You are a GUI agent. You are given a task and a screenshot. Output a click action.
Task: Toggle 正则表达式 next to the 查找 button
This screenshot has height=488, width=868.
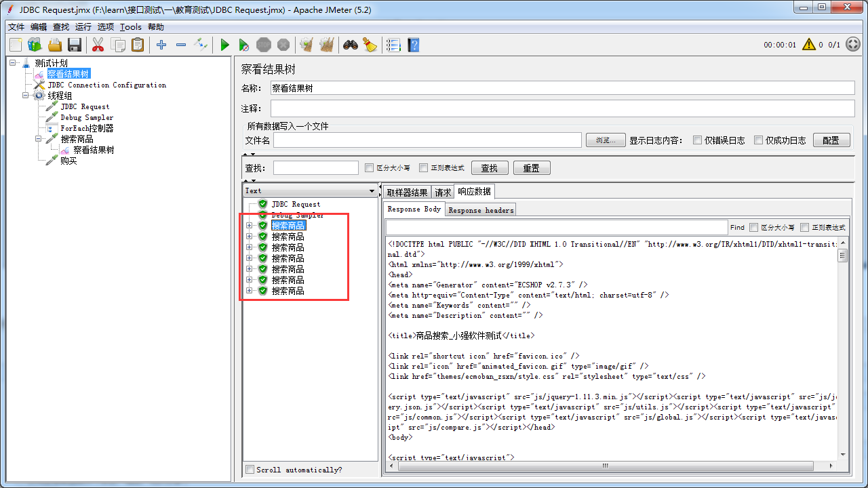[x=423, y=168]
